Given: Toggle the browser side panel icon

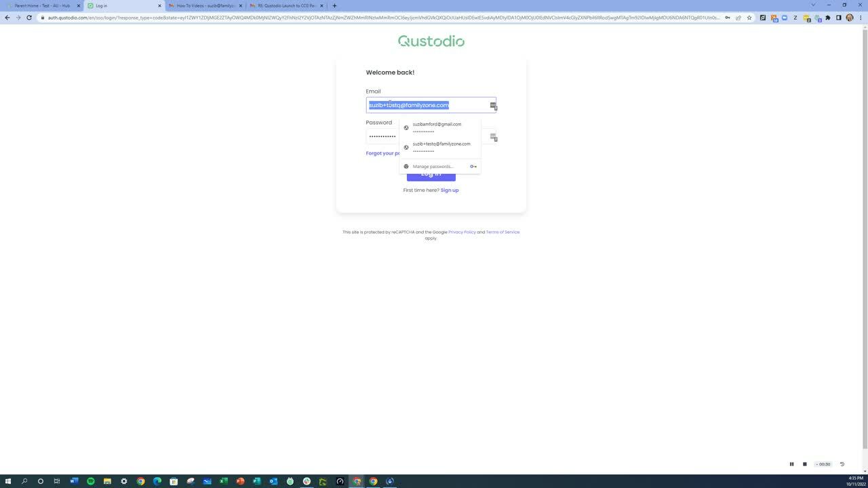Looking at the screenshot, I should tap(839, 18).
